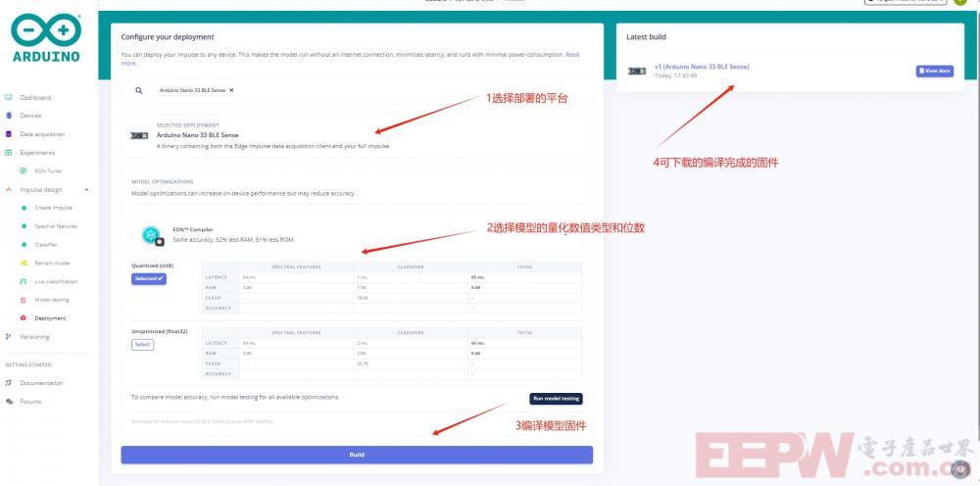Click the Dashboard monitor icon
The height and width of the screenshot is (486, 980).
[8, 97]
